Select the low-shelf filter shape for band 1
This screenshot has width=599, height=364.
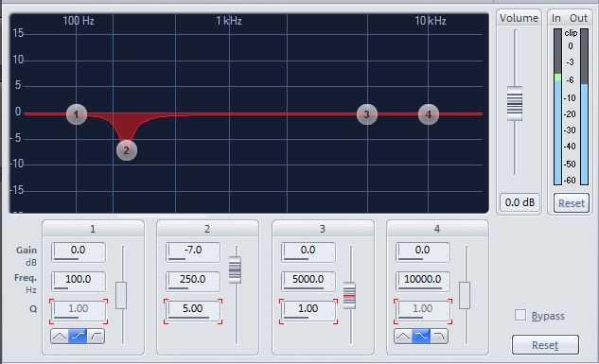coord(78,337)
